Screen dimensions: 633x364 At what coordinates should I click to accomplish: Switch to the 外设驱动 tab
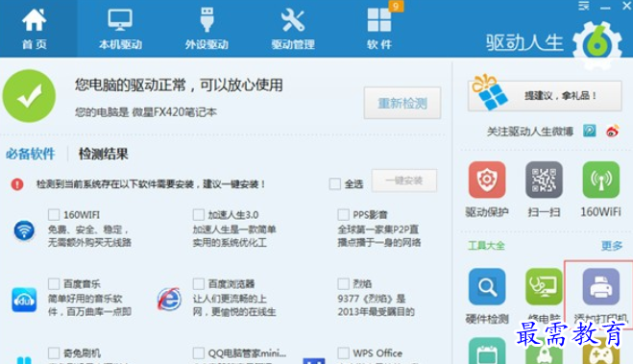[207, 29]
